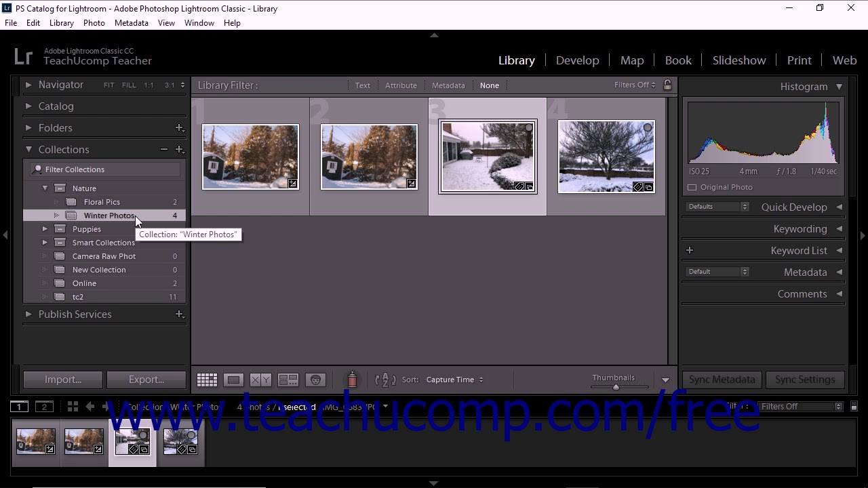
Task: Select main window display button 1
Action: (x=19, y=407)
